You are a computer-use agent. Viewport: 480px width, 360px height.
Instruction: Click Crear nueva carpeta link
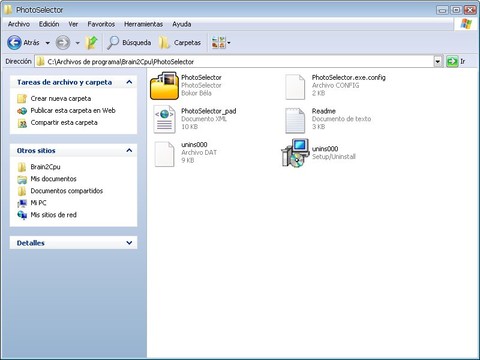(x=61, y=99)
